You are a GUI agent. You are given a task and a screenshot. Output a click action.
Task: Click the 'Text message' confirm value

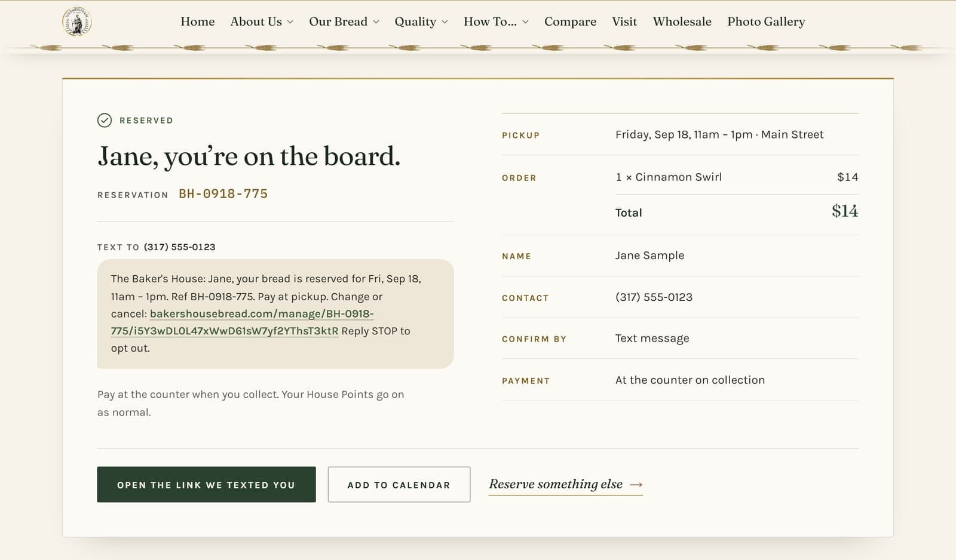click(652, 339)
